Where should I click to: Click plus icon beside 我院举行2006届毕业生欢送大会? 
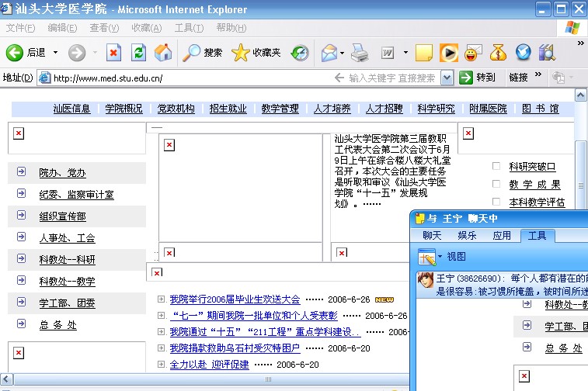[x=162, y=299]
